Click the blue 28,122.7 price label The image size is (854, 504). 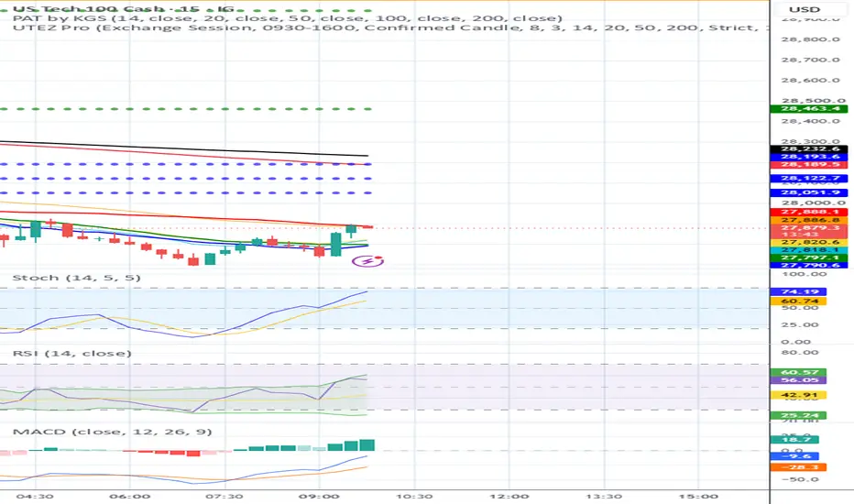coord(809,178)
